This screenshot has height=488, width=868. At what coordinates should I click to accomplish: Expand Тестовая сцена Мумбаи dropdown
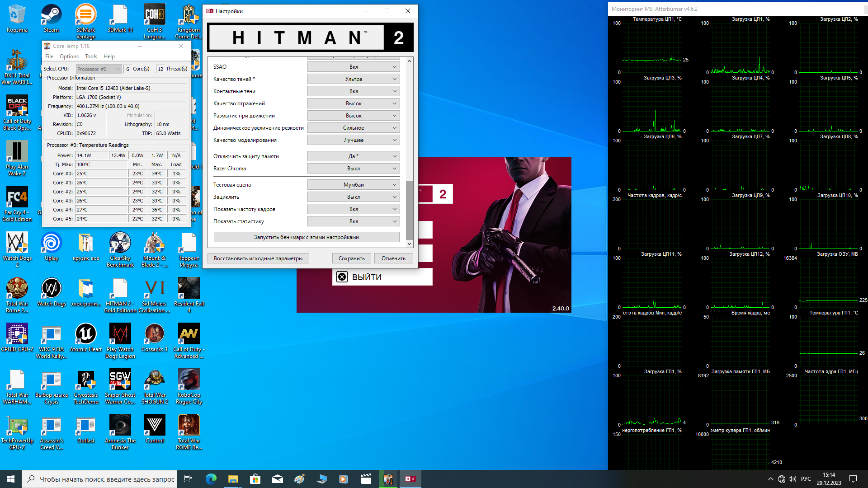coord(354,185)
